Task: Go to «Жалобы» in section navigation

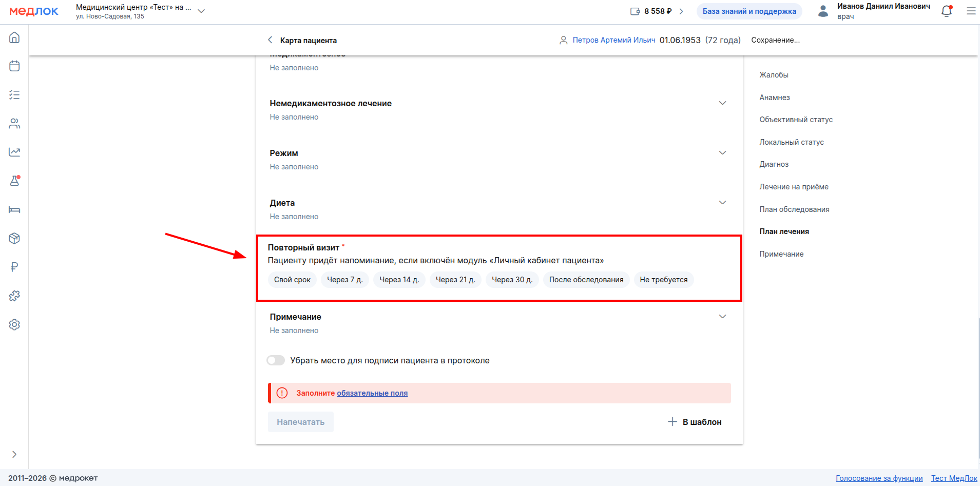Action: [x=774, y=75]
